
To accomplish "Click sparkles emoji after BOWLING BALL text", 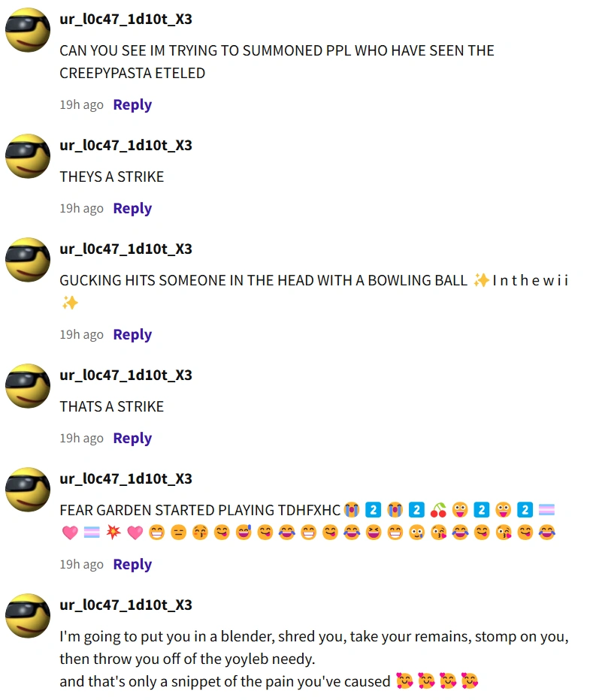I will pos(481,280).
